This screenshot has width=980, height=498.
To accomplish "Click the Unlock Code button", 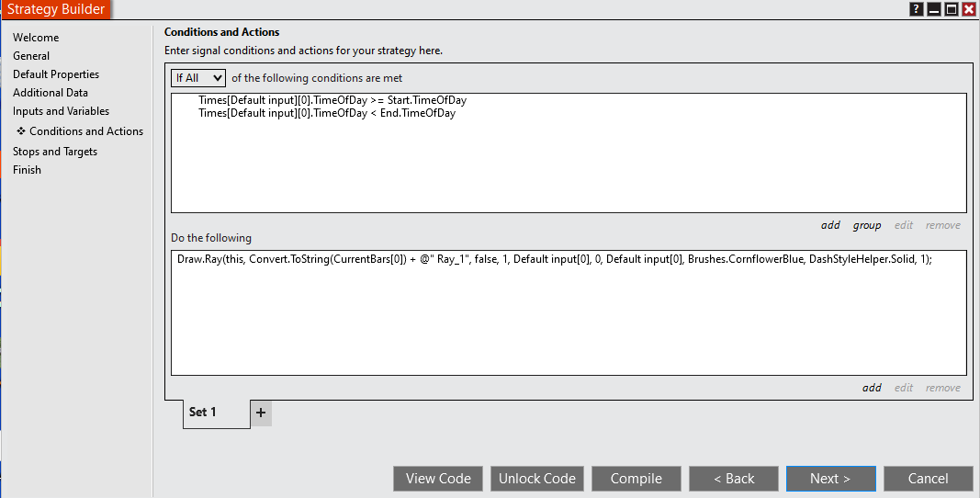I will (537, 479).
